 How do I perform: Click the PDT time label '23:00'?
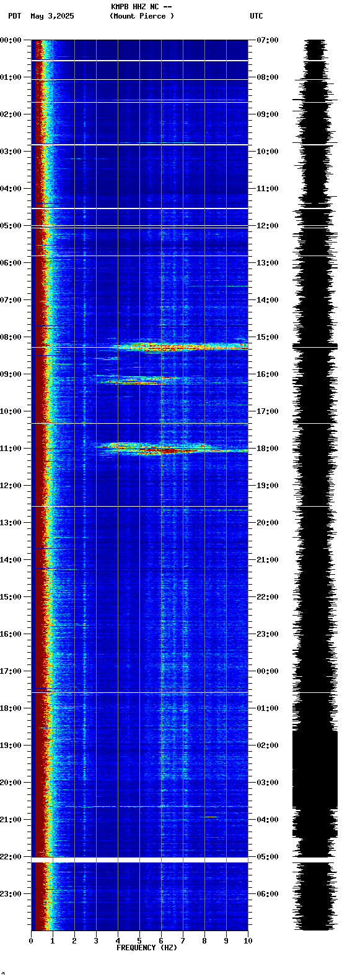(x=11, y=894)
